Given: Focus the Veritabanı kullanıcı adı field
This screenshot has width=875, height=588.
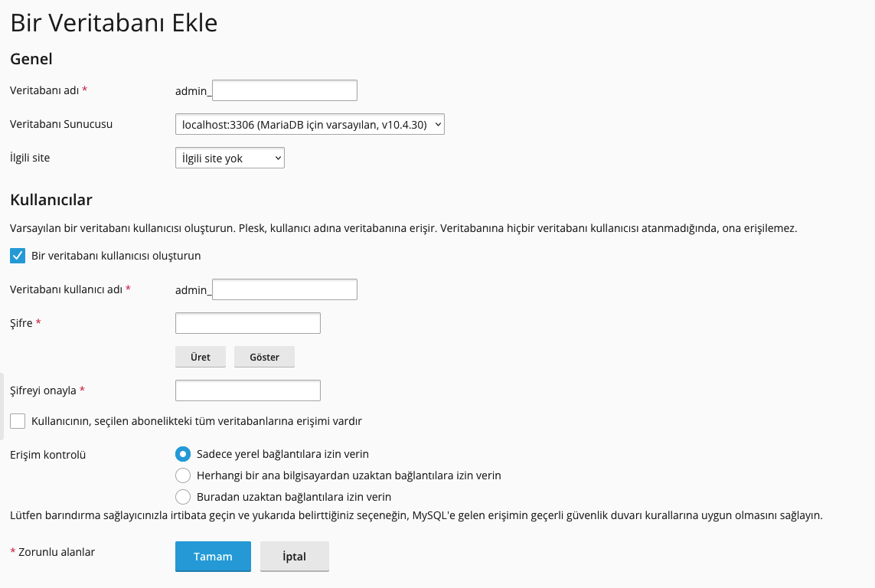Looking at the screenshot, I should [285, 289].
